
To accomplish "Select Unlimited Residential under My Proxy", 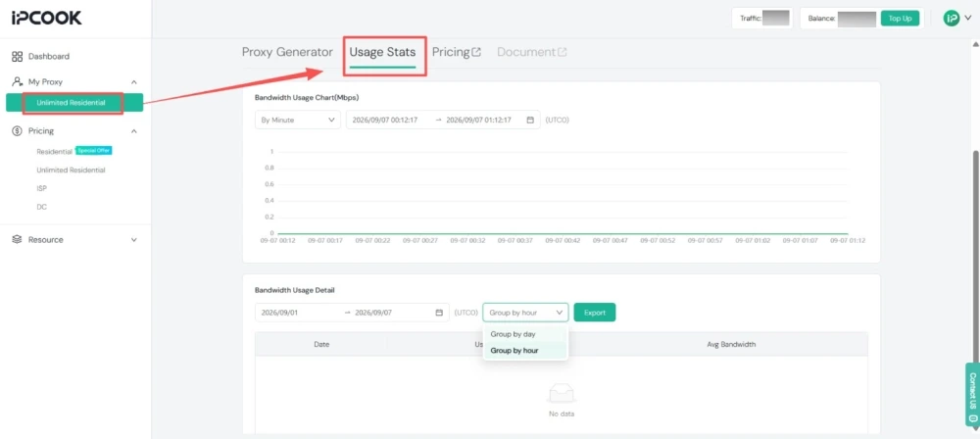I will (74, 103).
